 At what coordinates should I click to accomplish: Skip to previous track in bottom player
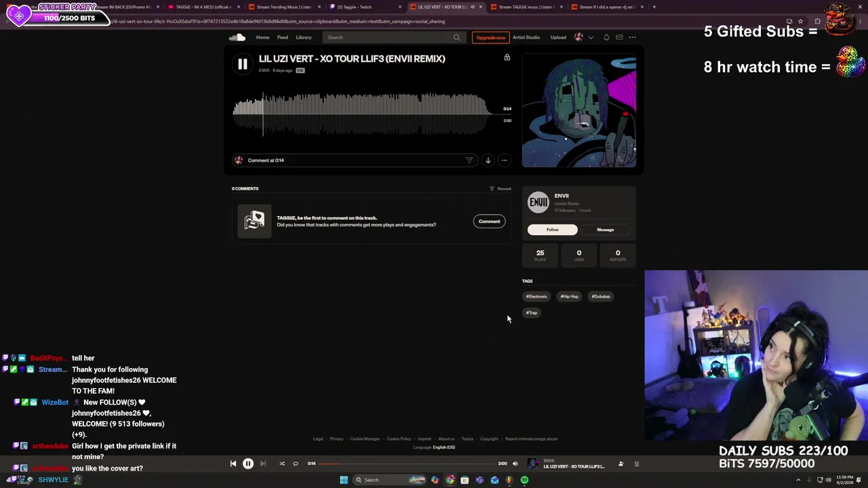pos(233,464)
